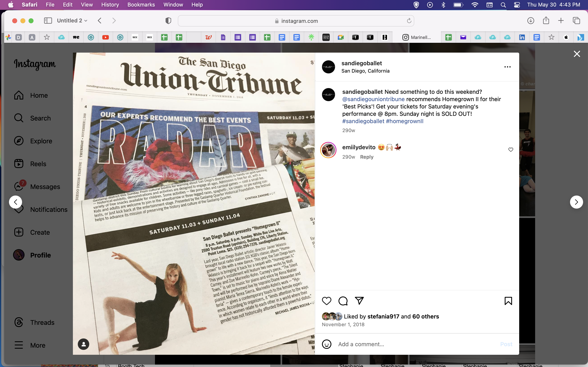Like emiilydevito's comment
This screenshot has height=367, width=588.
click(x=511, y=149)
